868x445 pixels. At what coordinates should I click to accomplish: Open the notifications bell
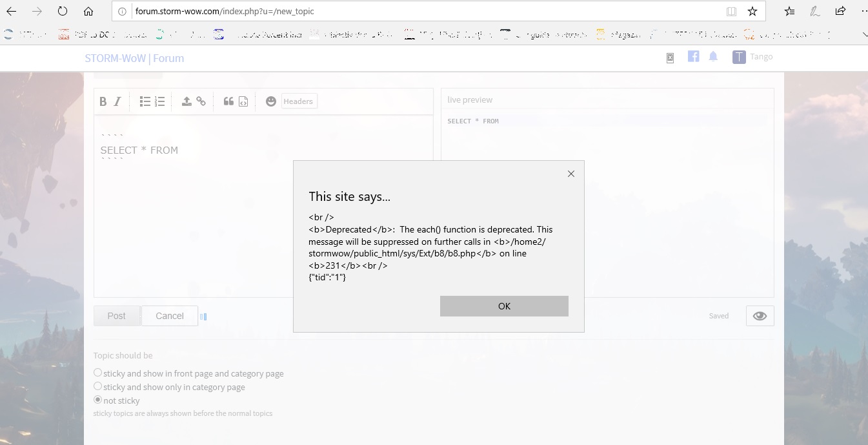(x=713, y=57)
